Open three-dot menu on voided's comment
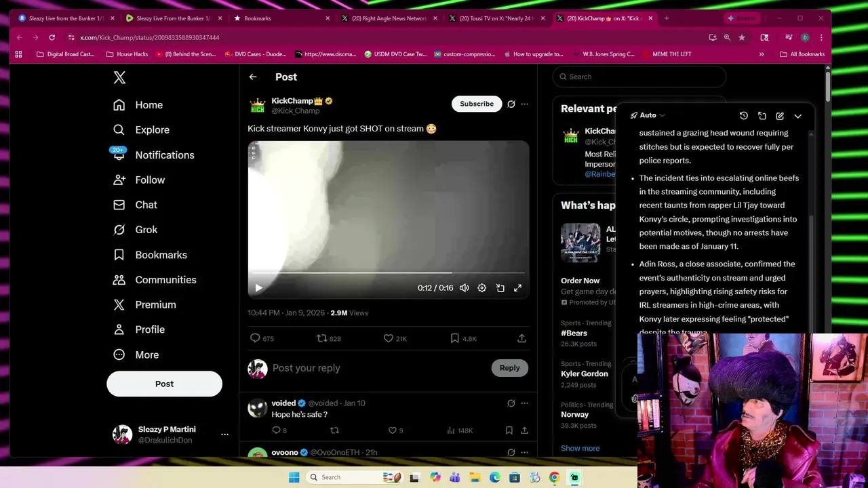This screenshot has height=488, width=868. 524,403
